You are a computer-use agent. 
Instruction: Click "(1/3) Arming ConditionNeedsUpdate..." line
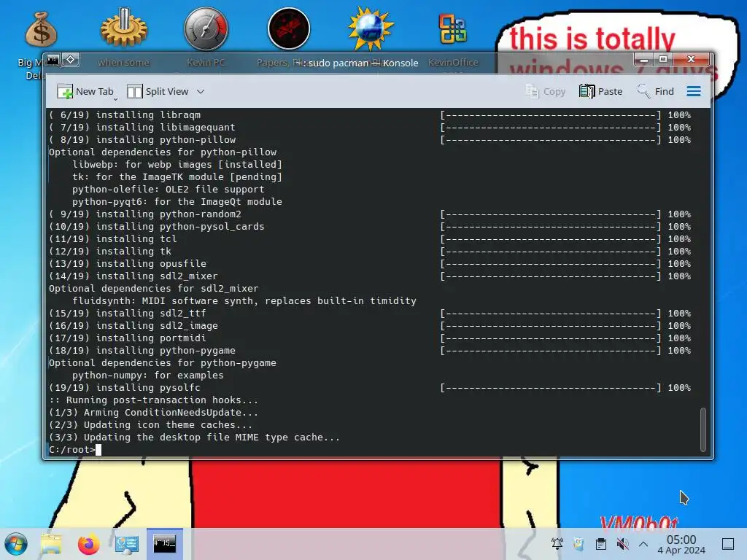point(153,413)
